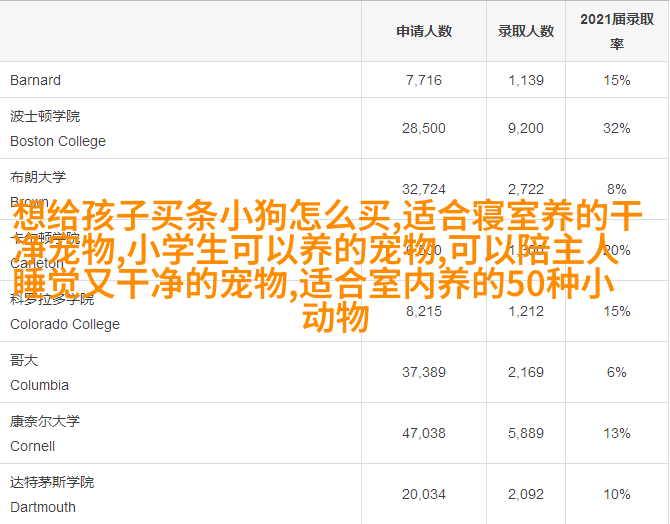This screenshot has width=670, height=524.
Task: Click the 28,500 applicants value
Action: [x=424, y=128]
